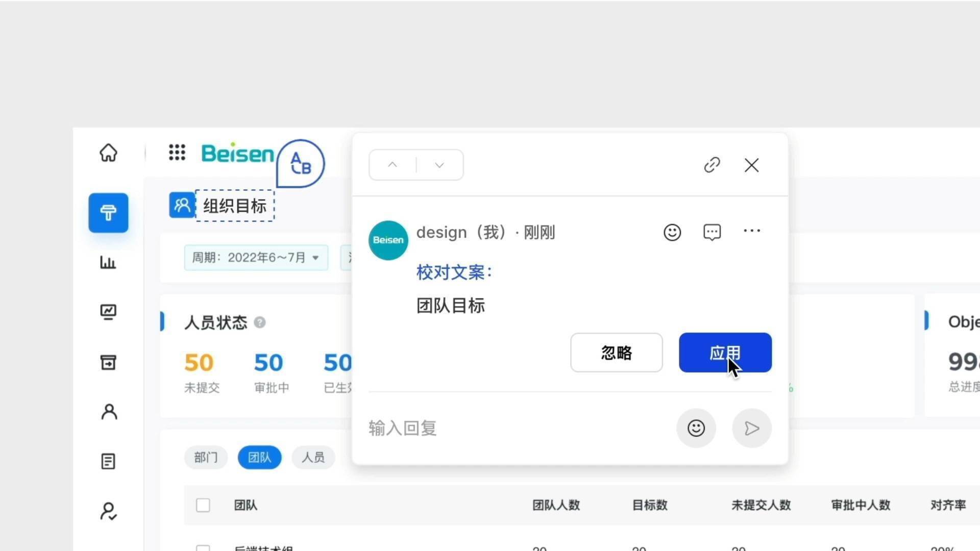The image size is (980, 551).
Task: Close the comment popup
Action: tap(751, 165)
